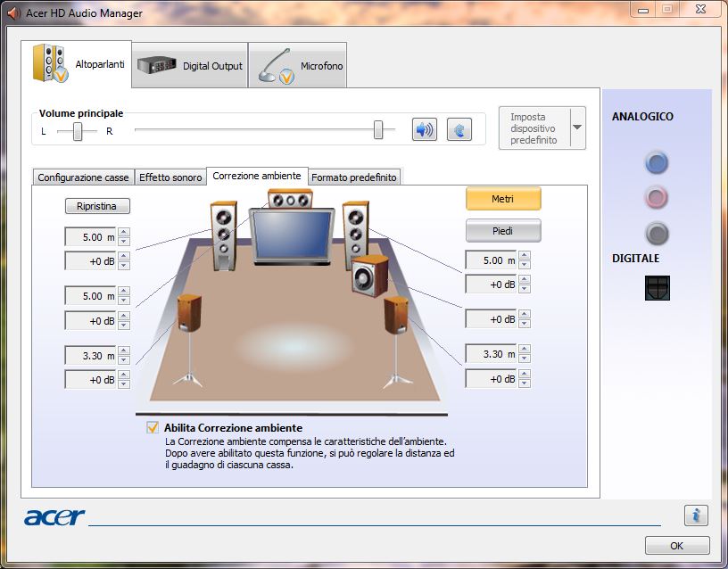
Task: Click the acer logo at the bottom
Action: pyautogui.click(x=54, y=516)
